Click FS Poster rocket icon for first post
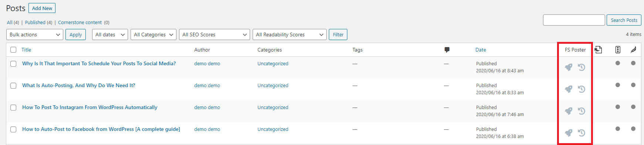Image resolution: width=644 pixels, height=145 pixels. pyautogui.click(x=569, y=67)
